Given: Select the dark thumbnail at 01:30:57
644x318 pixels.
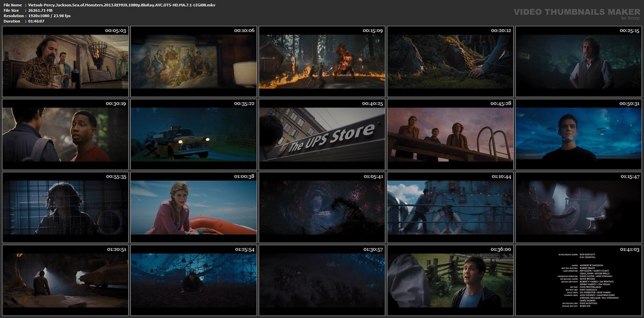Looking at the screenshot, I should (322, 280).
